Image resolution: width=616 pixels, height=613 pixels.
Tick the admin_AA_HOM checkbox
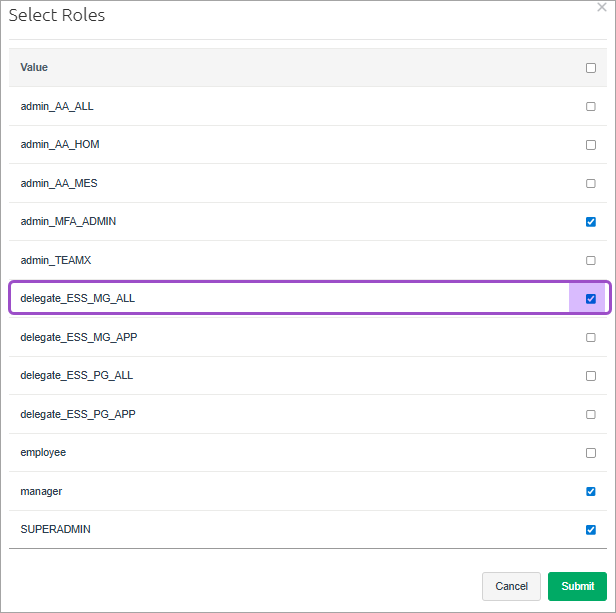pos(591,145)
